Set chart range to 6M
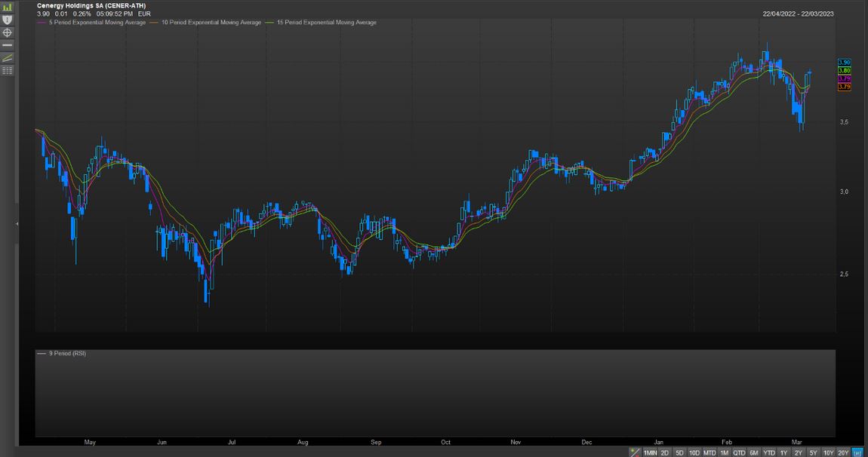The width and height of the screenshot is (868, 457). pyautogui.click(x=753, y=452)
